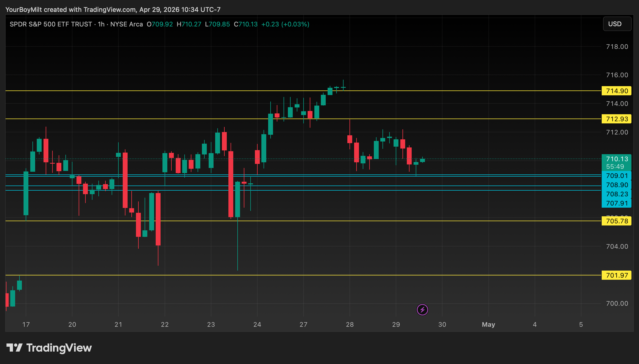Select the cyan 707.91 price label
This screenshot has width=639, height=364.
[x=616, y=203]
